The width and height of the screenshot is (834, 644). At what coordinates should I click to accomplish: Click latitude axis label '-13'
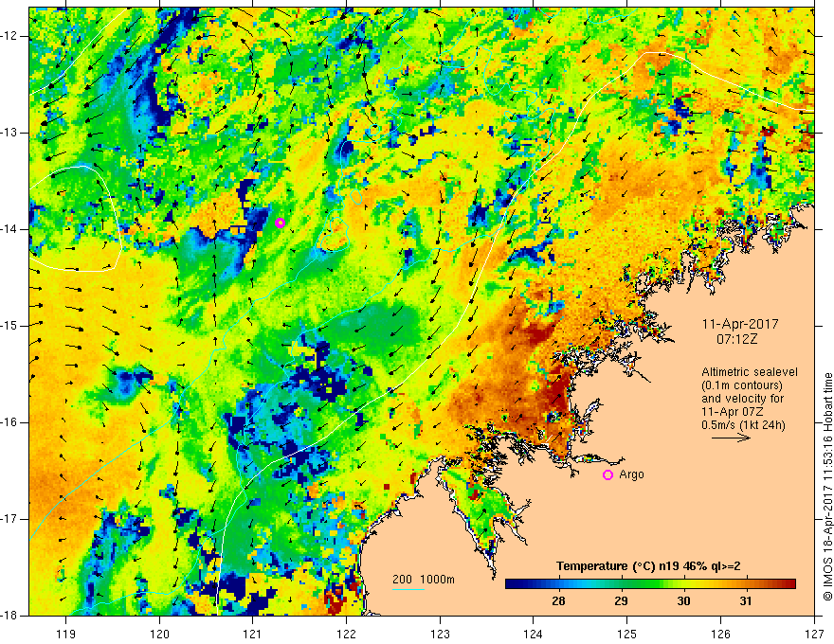tap(10, 133)
